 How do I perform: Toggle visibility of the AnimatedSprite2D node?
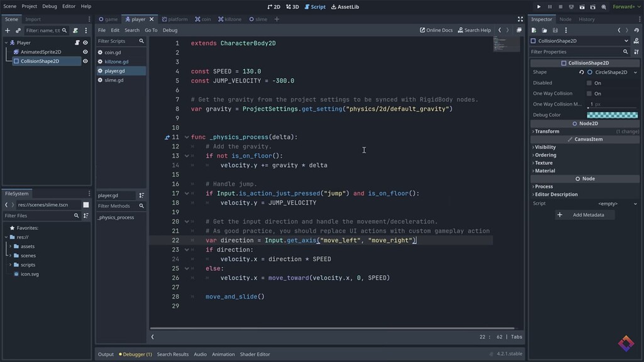pos(87,52)
